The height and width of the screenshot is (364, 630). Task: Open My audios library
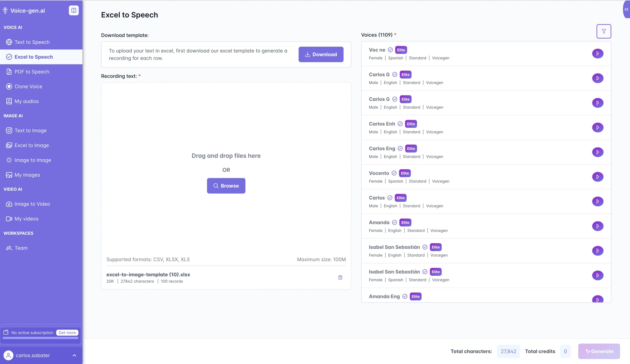pyautogui.click(x=27, y=101)
